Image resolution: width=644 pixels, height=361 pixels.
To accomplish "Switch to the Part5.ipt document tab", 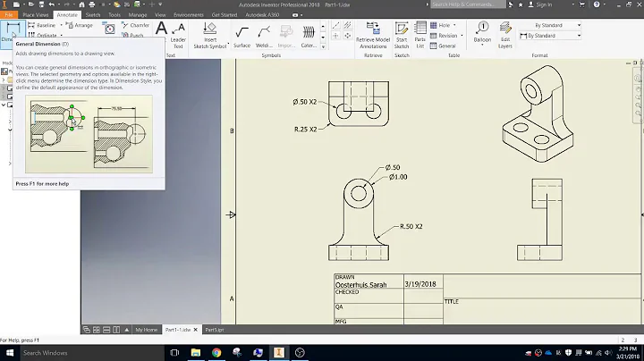I will (x=215, y=330).
